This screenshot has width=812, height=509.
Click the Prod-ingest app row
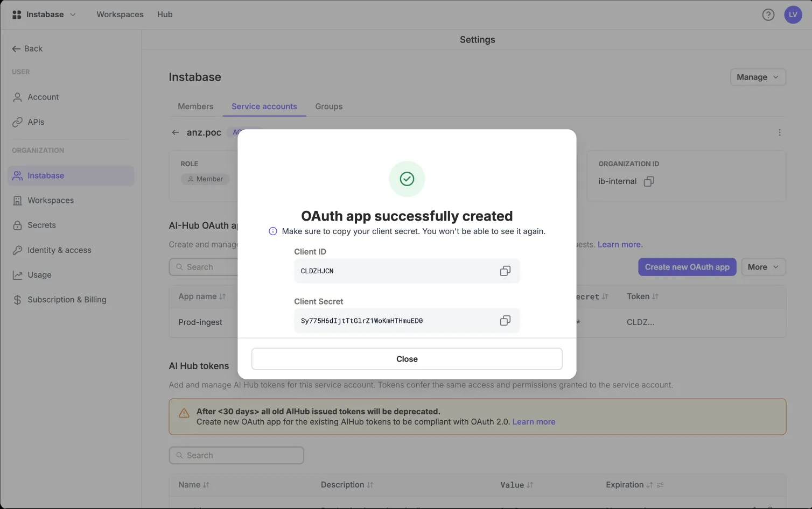477,322
